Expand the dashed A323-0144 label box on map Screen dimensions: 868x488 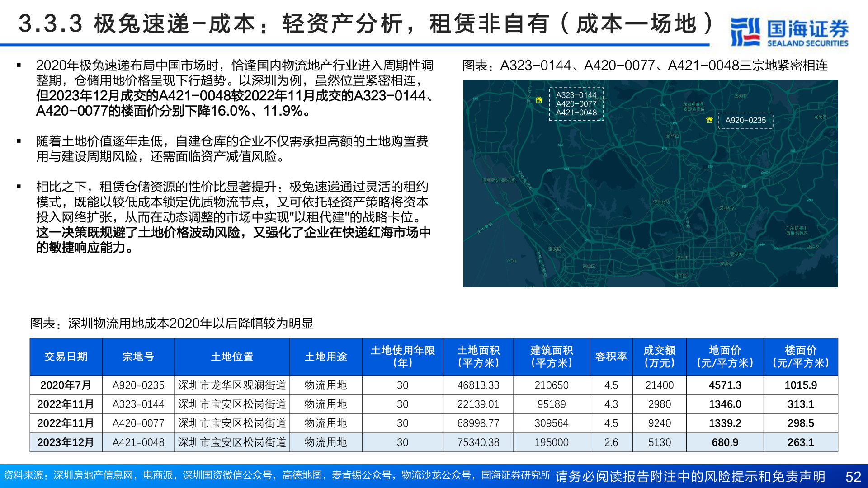pos(576,103)
